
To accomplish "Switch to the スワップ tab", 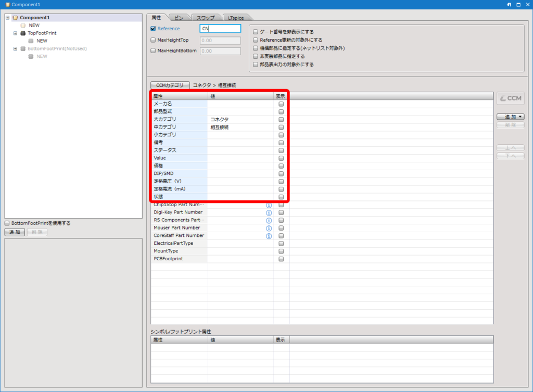I will pyautogui.click(x=206, y=18).
